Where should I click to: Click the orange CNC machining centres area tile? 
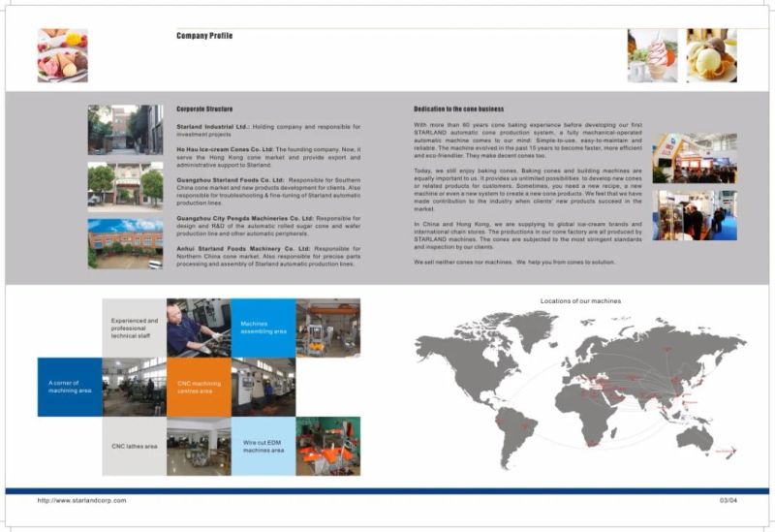[x=199, y=388]
